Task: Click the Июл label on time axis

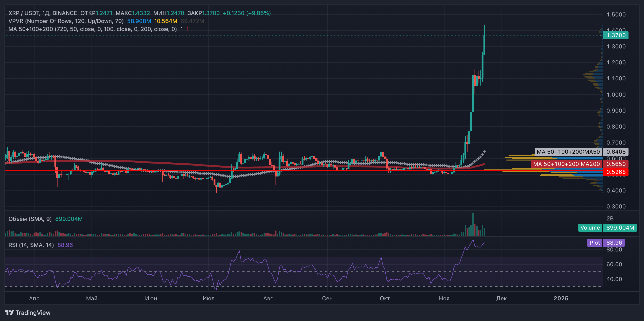Action: [x=208, y=298]
